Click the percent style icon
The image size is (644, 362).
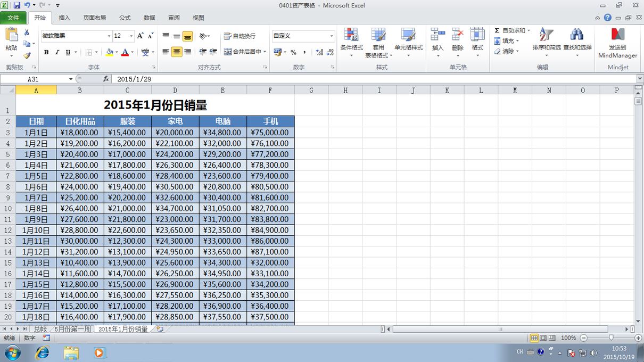coord(293,52)
